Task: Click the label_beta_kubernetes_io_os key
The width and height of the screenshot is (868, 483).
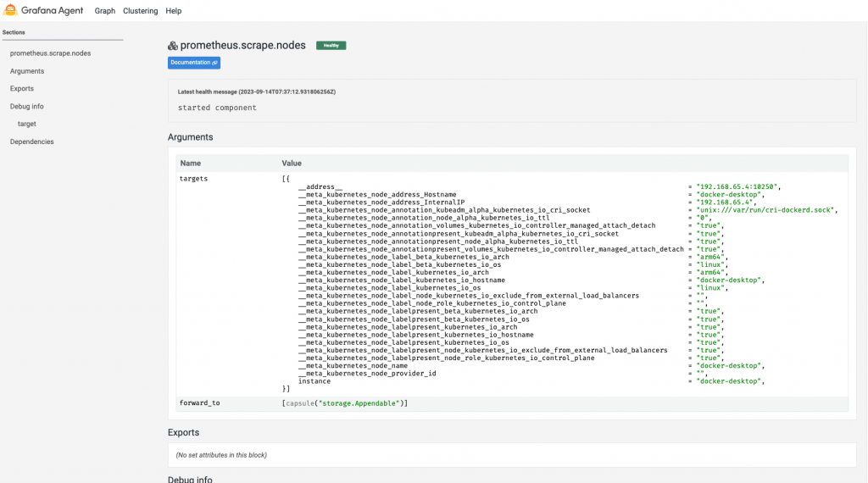Action: (400, 264)
